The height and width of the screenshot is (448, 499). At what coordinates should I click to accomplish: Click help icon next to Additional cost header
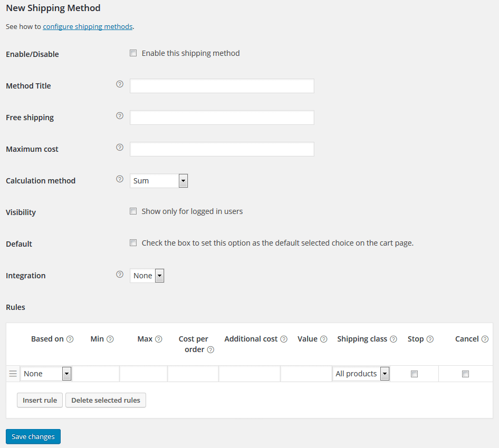[x=284, y=339]
